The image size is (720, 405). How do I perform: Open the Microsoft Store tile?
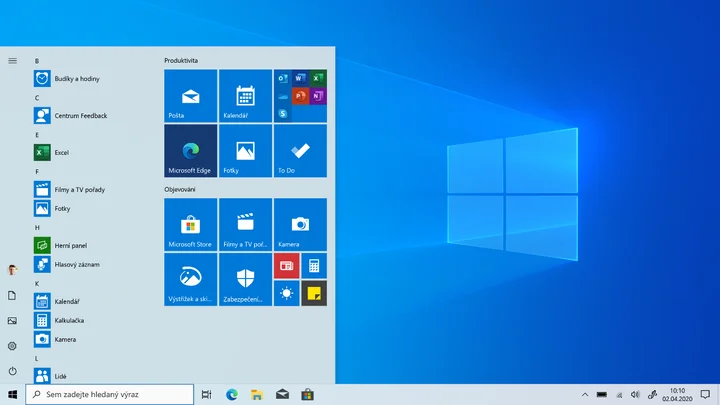(191, 225)
